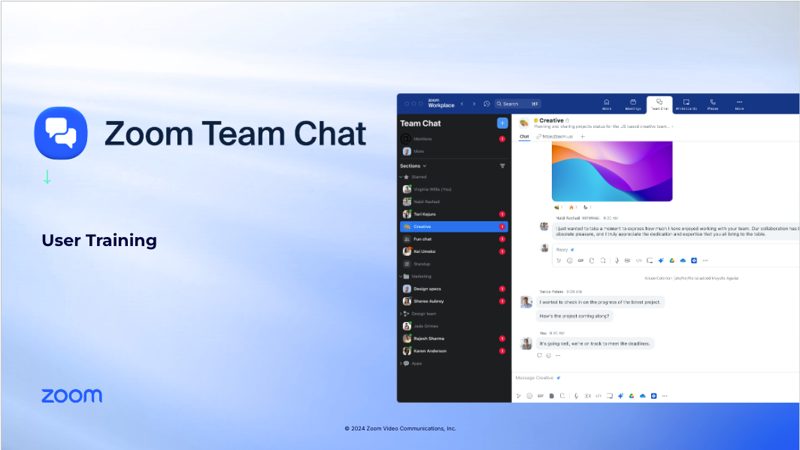Screen dimensions: 800x450
Task: Add a new channel tab with plus
Action: (x=582, y=137)
